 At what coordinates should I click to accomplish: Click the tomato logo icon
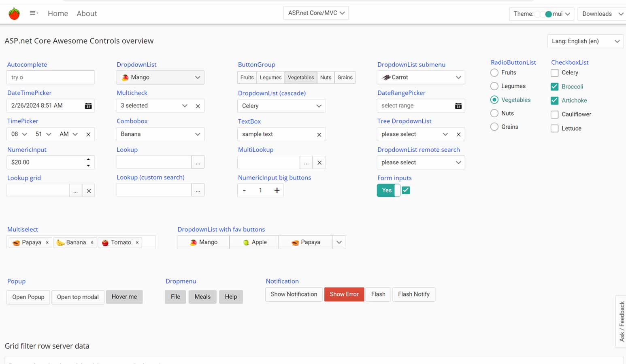[x=14, y=14]
